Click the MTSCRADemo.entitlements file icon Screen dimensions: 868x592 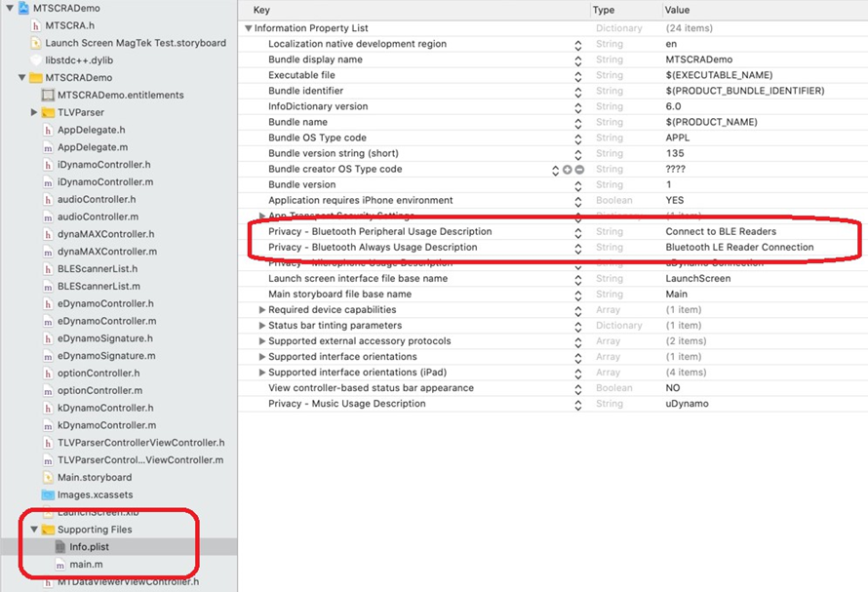tap(48, 95)
